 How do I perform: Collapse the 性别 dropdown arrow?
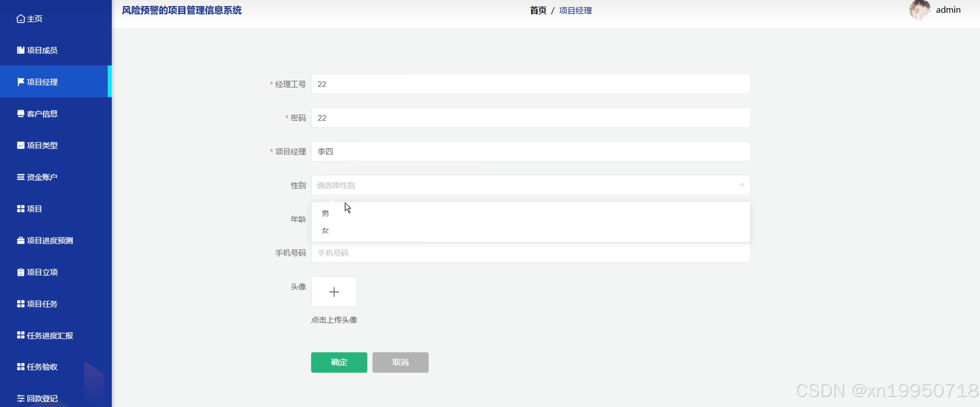[741, 185]
